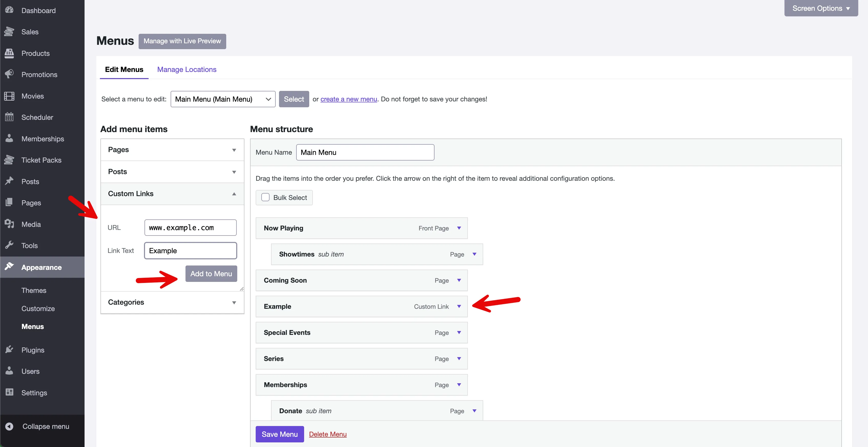The width and height of the screenshot is (868, 447).
Task: Expand the Coming Soon item arrow
Action: [459, 280]
